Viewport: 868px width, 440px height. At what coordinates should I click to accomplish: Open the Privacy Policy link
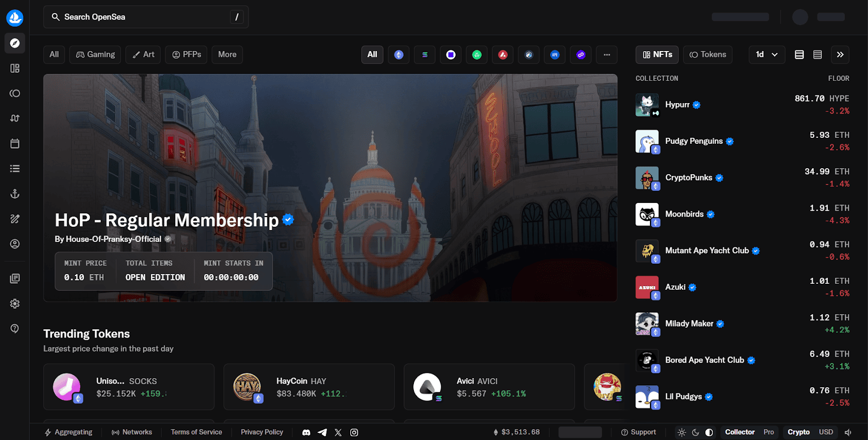(x=262, y=432)
